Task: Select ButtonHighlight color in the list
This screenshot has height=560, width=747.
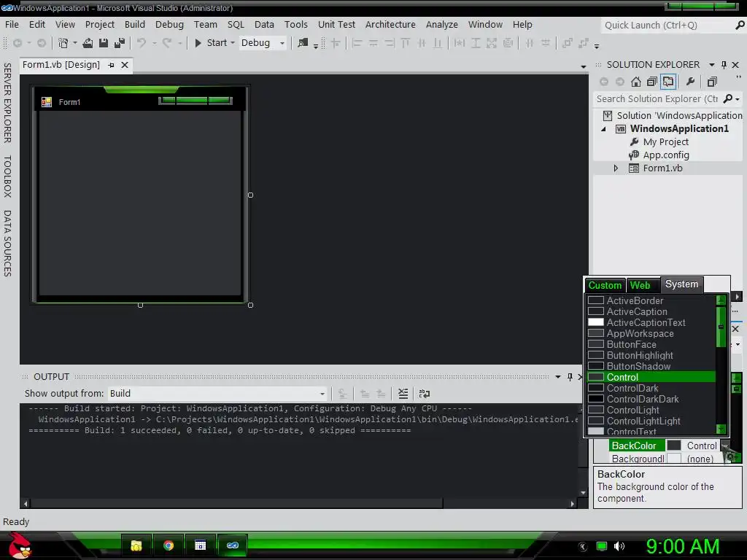Action: [651, 355]
